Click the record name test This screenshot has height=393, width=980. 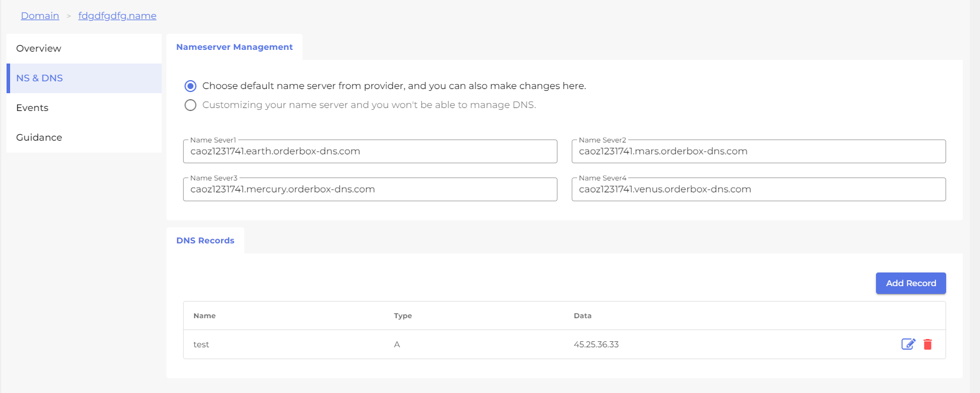pos(201,344)
